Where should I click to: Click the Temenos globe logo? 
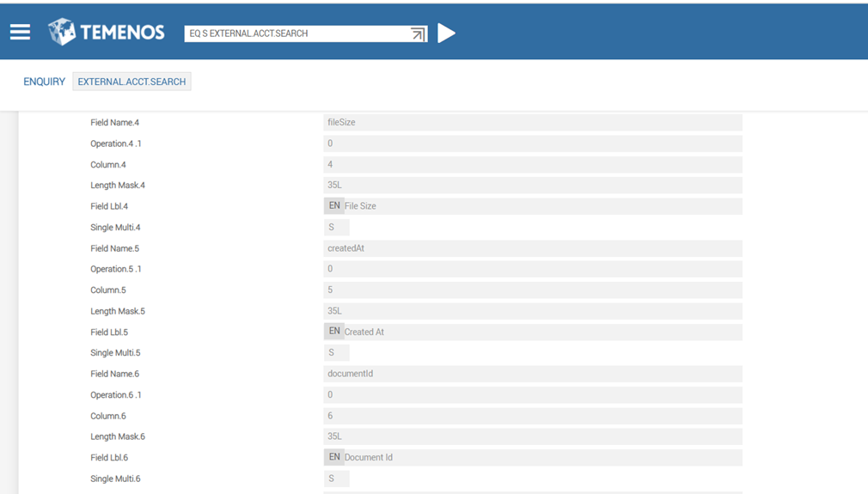pos(62,33)
